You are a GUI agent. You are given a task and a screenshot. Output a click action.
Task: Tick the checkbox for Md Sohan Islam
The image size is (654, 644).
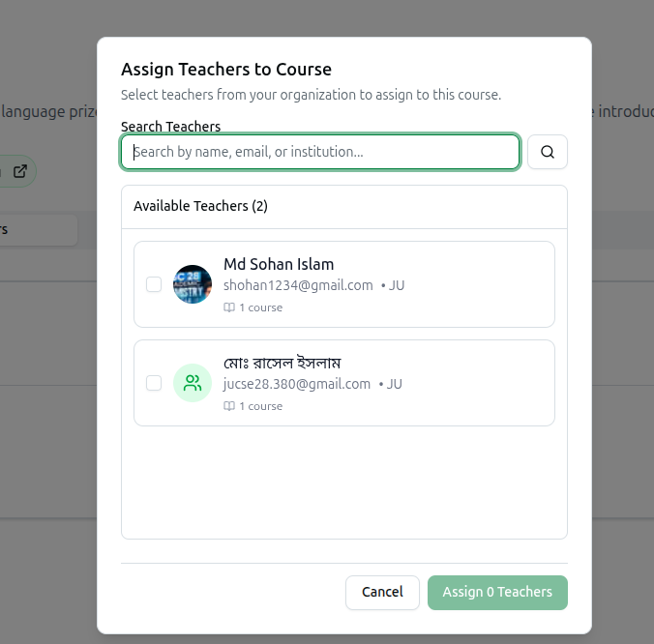(x=154, y=284)
